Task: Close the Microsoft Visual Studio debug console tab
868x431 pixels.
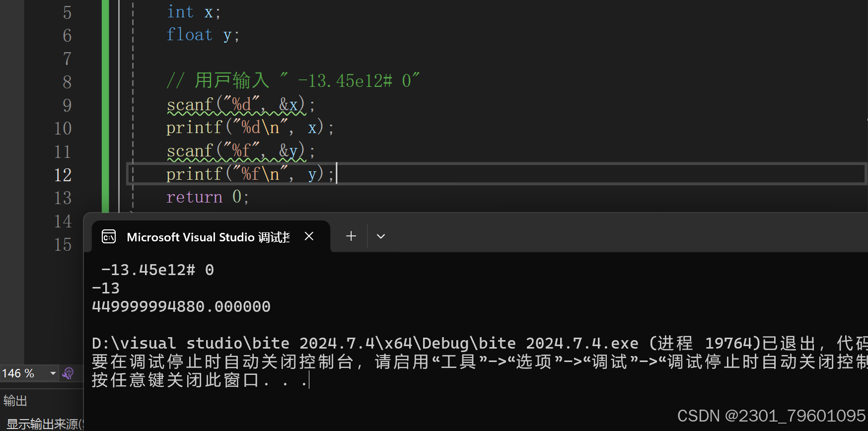Action: (309, 236)
